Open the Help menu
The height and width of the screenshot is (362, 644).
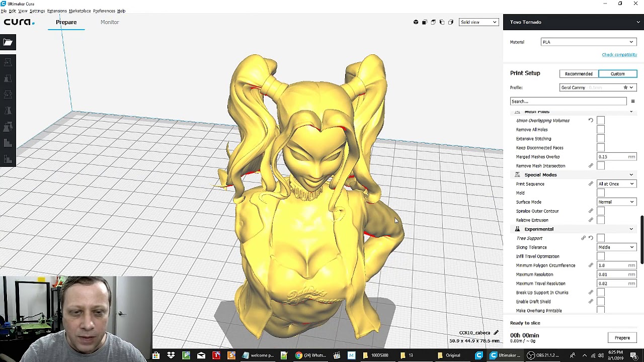tap(121, 11)
